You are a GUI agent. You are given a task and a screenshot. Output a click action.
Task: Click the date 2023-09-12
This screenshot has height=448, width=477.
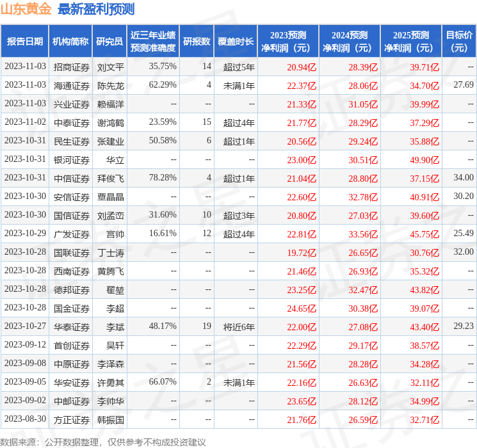(25, 344)
